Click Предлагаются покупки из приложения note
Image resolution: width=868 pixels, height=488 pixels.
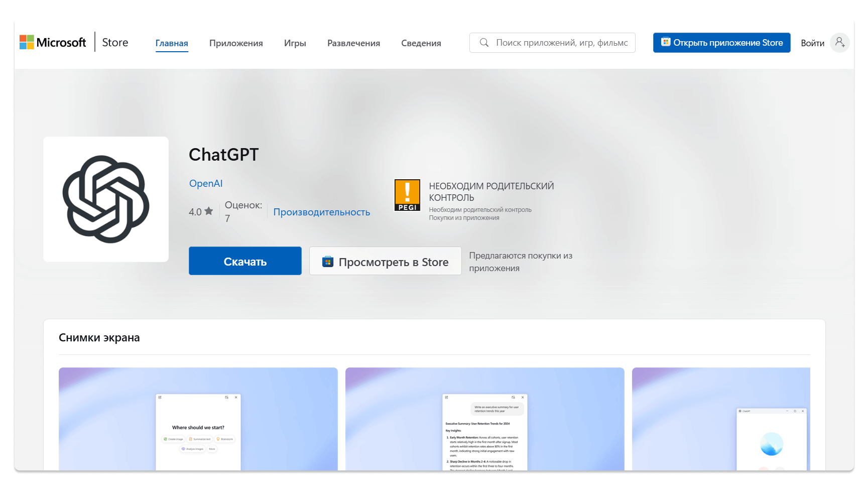point(521,262)
